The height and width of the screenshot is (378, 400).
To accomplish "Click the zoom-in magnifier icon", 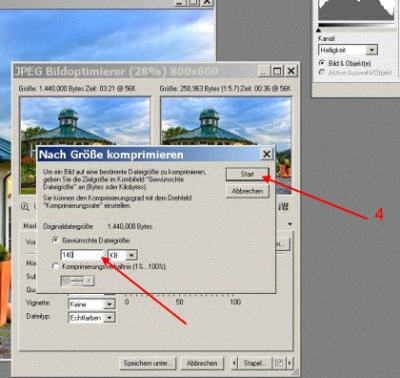I will point(25,207).
